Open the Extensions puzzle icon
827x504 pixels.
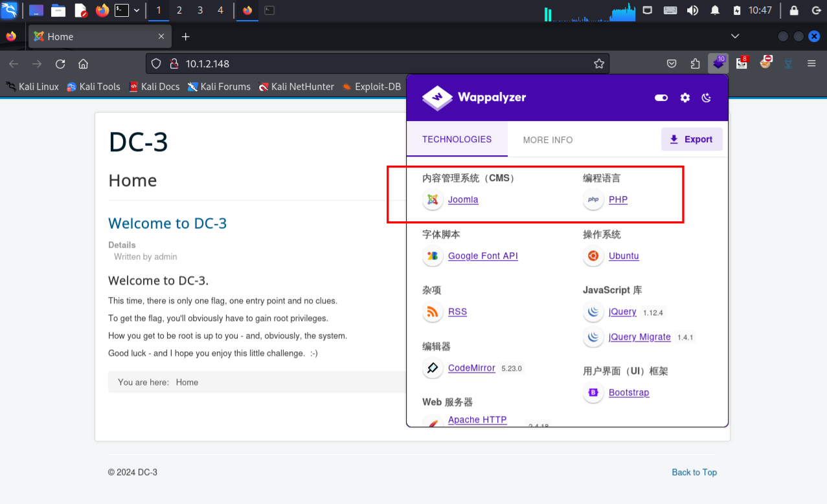(x=696, y=63)
